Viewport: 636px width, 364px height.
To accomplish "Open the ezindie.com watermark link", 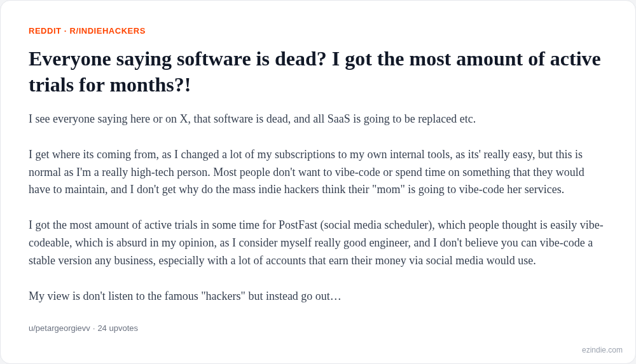I will point(602,350).
